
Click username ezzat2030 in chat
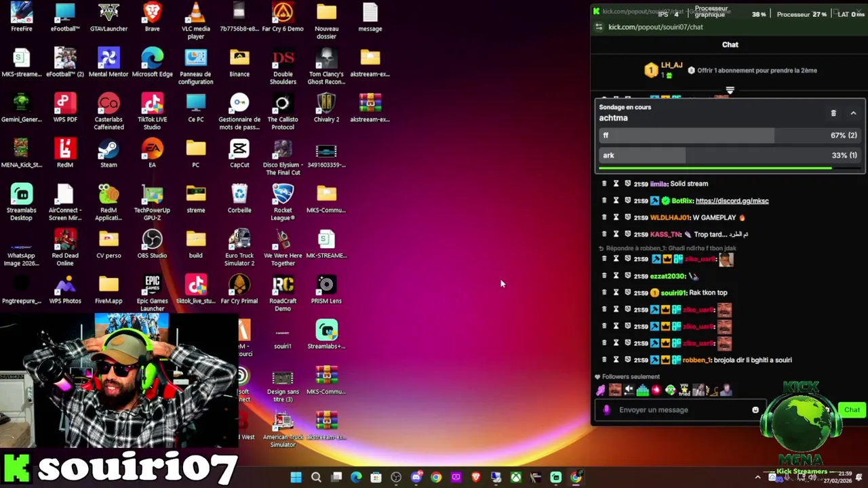click(x=667, y=276)
